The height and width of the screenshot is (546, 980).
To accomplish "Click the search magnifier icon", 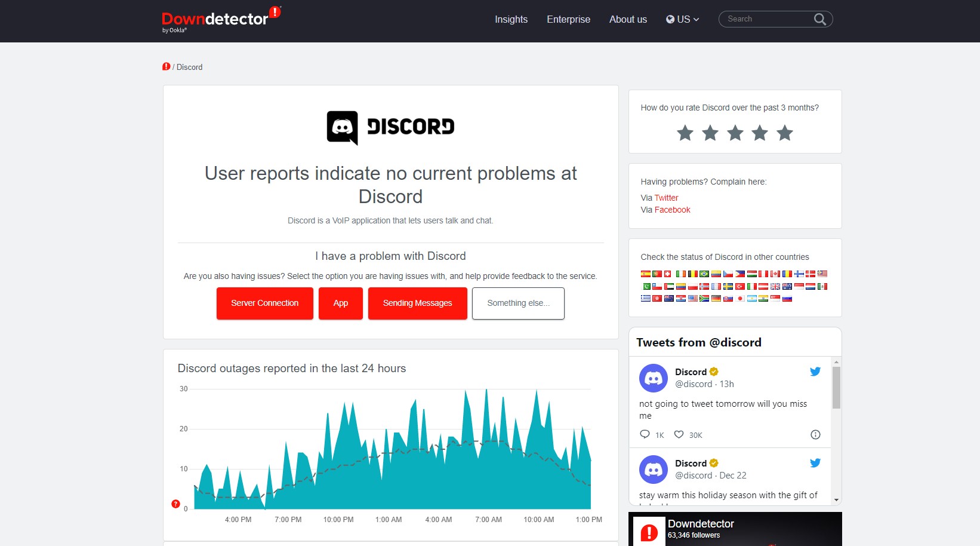I will pos(820,19).
